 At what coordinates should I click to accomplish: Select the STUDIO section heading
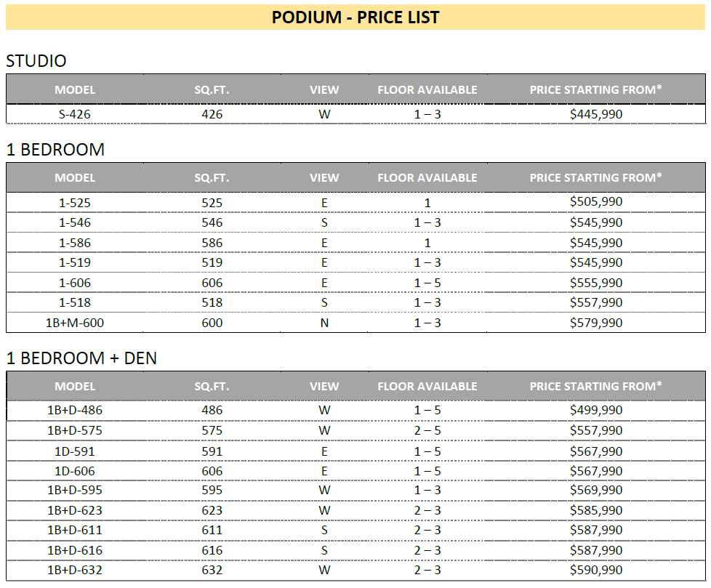pos(36,61)
